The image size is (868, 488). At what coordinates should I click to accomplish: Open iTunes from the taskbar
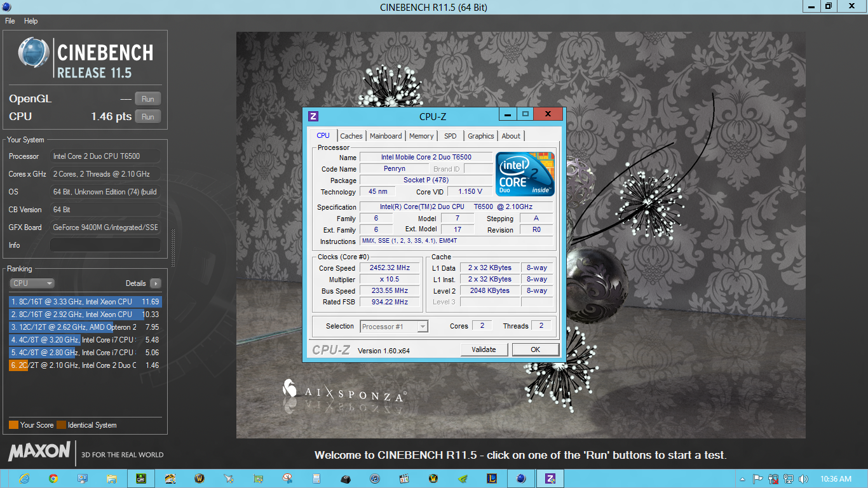point(375,478)
